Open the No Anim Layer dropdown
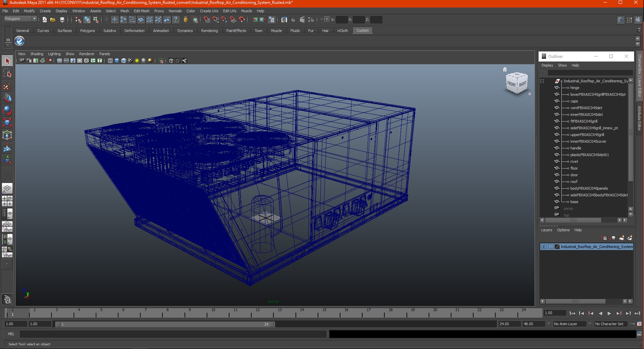 pos(569,324)
